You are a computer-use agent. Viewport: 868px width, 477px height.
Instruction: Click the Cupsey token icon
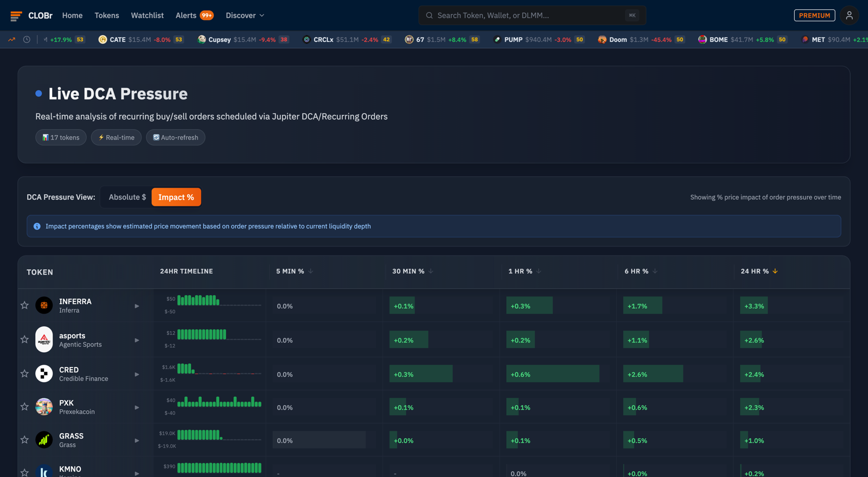(202, 40)
